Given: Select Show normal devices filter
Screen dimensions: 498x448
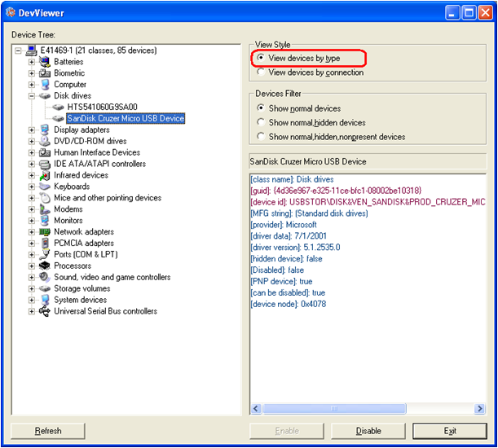Looking at the screenshot, I should click(299, 108).
